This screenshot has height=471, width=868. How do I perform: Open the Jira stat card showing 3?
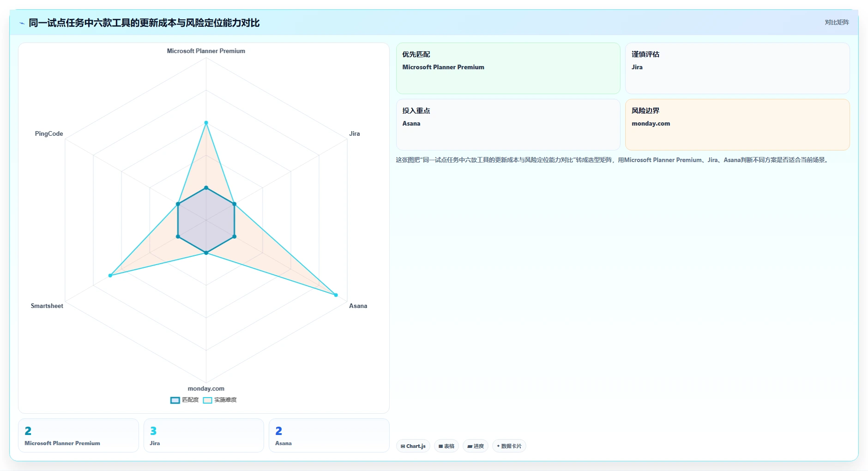(x=204, y=435)
